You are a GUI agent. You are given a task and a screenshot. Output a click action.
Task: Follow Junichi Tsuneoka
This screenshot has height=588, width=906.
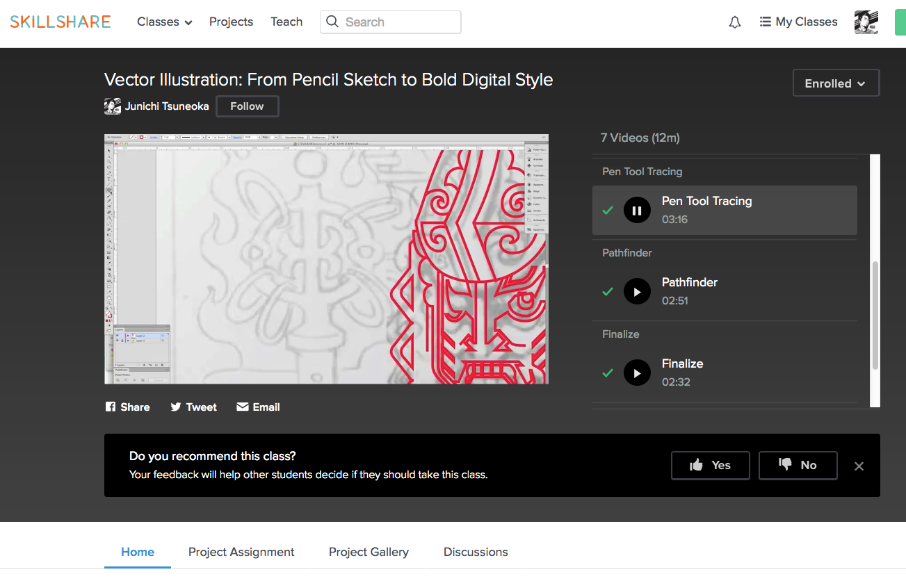(x=247, y=106)
